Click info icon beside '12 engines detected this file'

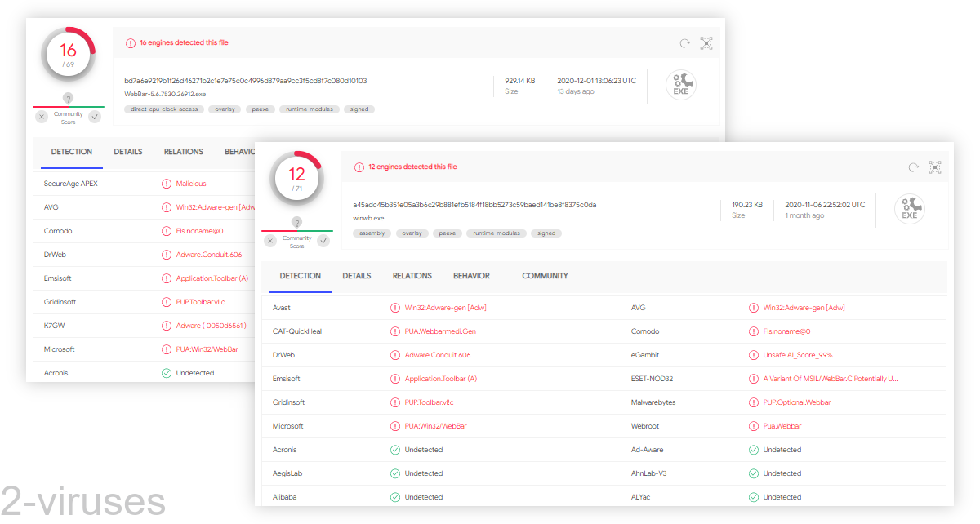click(x=359, y=167)
